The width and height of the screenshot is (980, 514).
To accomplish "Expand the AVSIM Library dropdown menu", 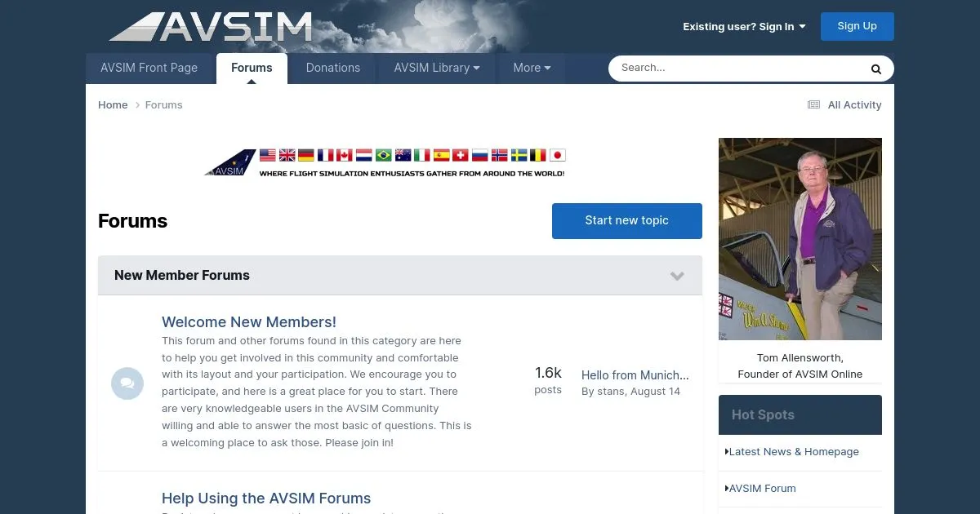I will pos(436,68).
